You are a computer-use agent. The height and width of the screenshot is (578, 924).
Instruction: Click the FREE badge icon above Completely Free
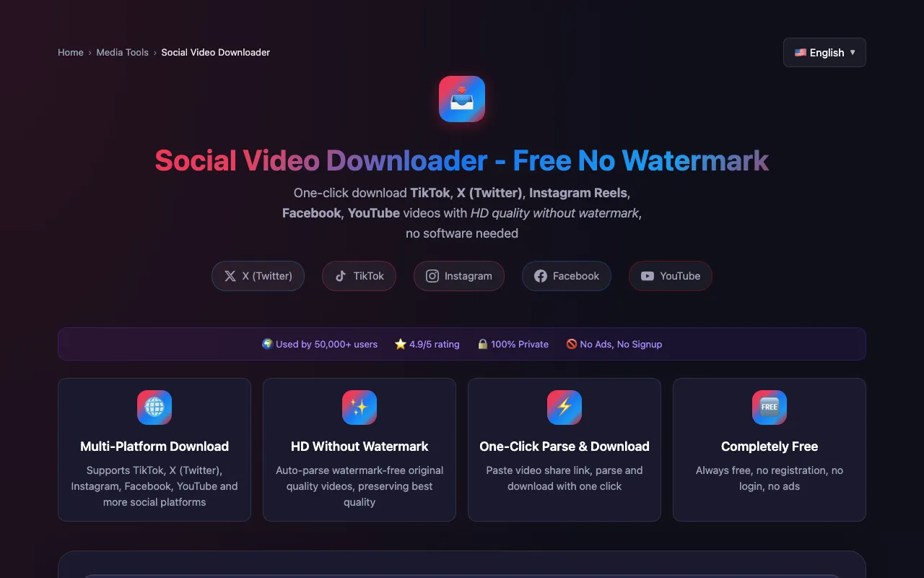[x=770, y=407]
